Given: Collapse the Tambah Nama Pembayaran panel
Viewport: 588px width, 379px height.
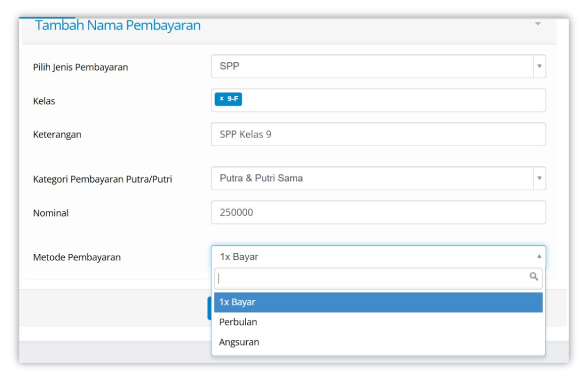Looking at the screenshot, I should click(x=537, y=24).
